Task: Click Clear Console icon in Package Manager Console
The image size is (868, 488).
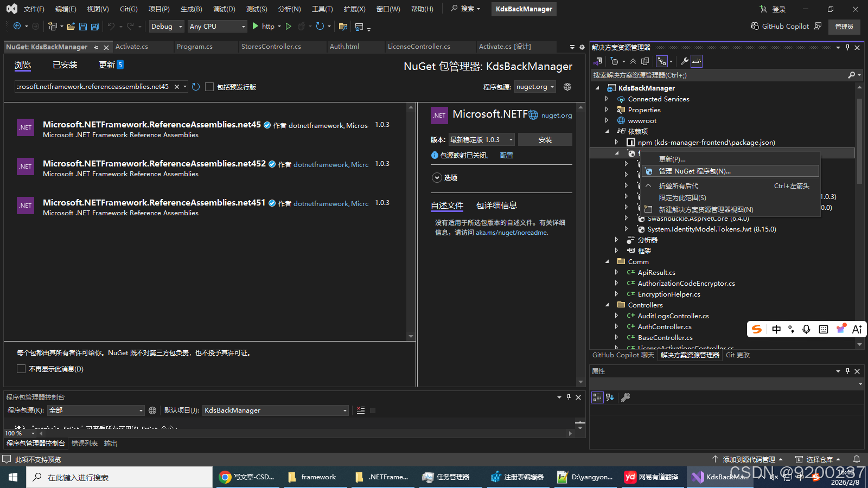Action: point(361,410)
